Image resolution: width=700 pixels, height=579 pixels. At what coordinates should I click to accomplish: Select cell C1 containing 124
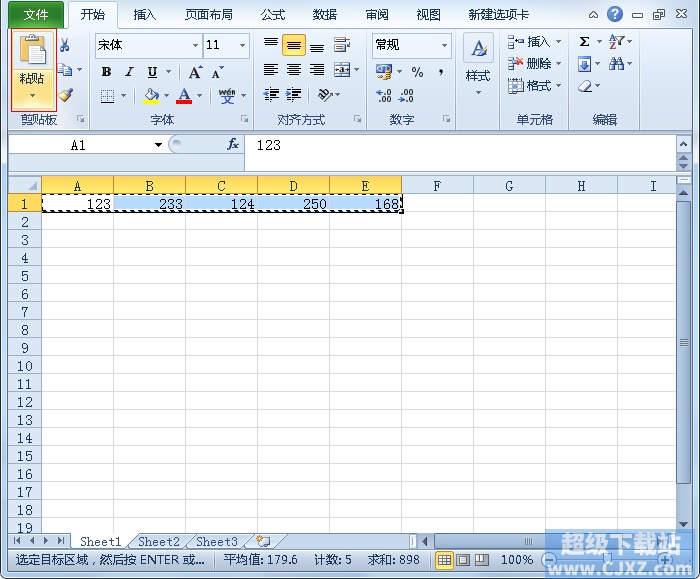tap(221, 203)
